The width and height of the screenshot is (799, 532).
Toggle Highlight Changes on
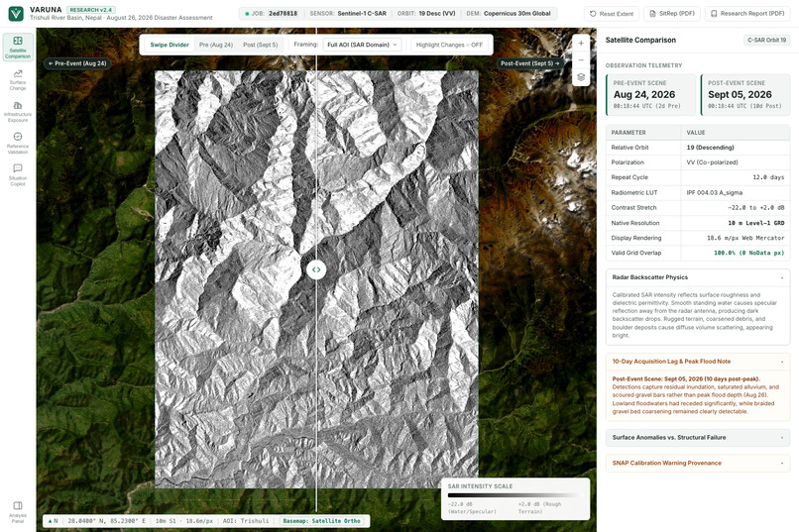(449, 45)
